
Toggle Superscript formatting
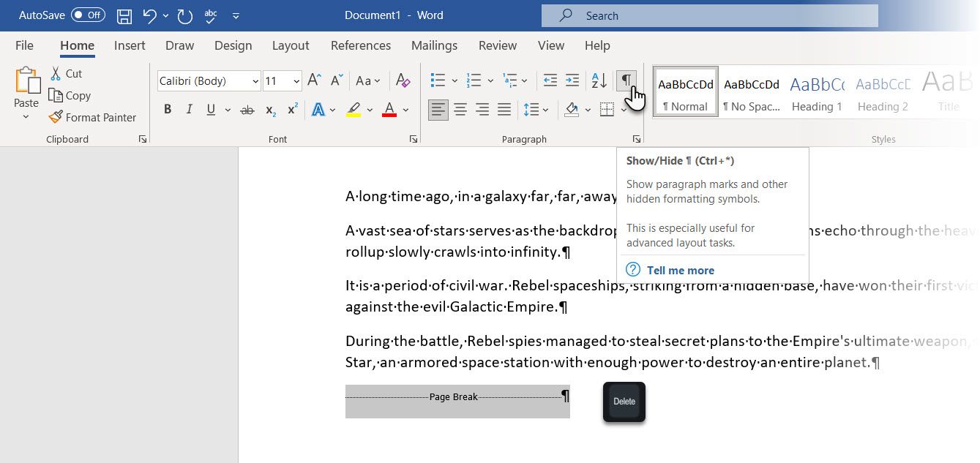click(x=292, y=110)
